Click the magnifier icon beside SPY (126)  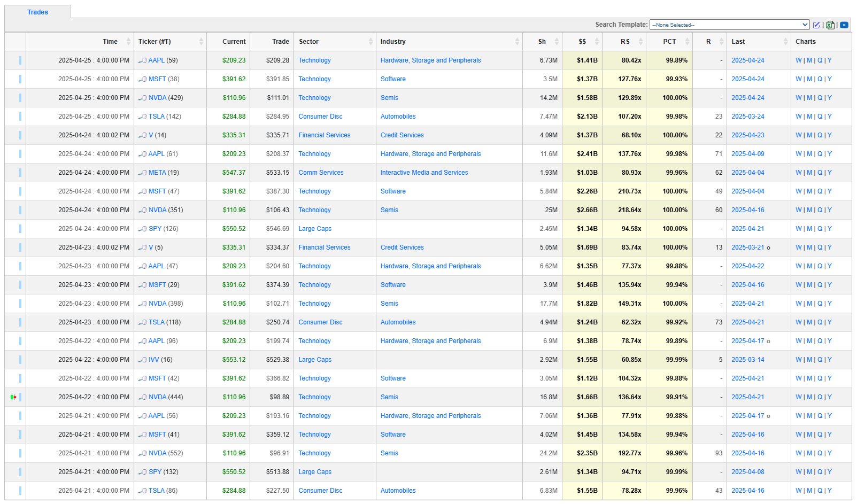(142, 229)
